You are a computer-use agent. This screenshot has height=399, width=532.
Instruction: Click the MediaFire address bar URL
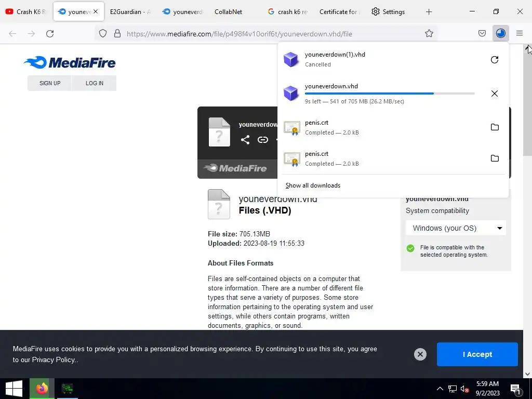(239, 34)
